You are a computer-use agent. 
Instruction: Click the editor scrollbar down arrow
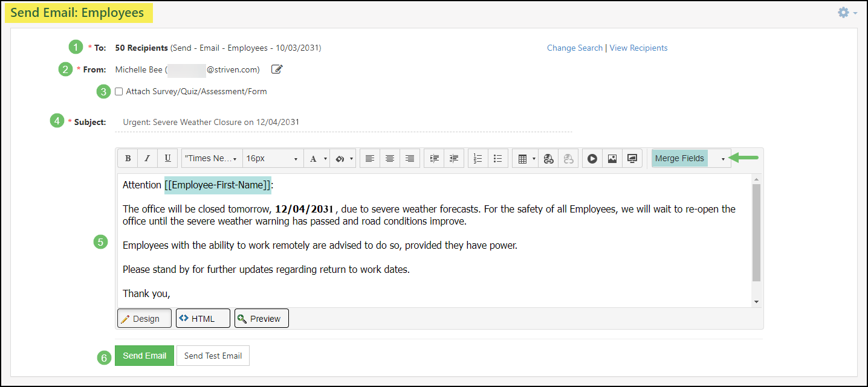[756, 302]
